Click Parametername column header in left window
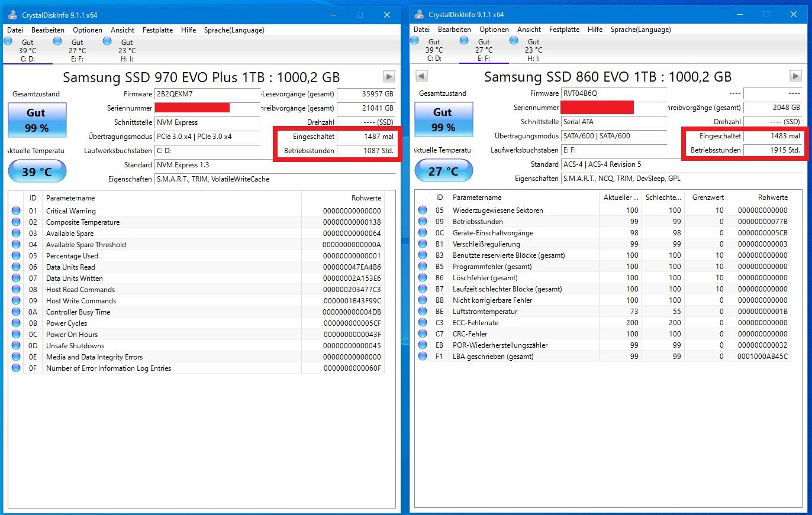 tap(172, 198)
